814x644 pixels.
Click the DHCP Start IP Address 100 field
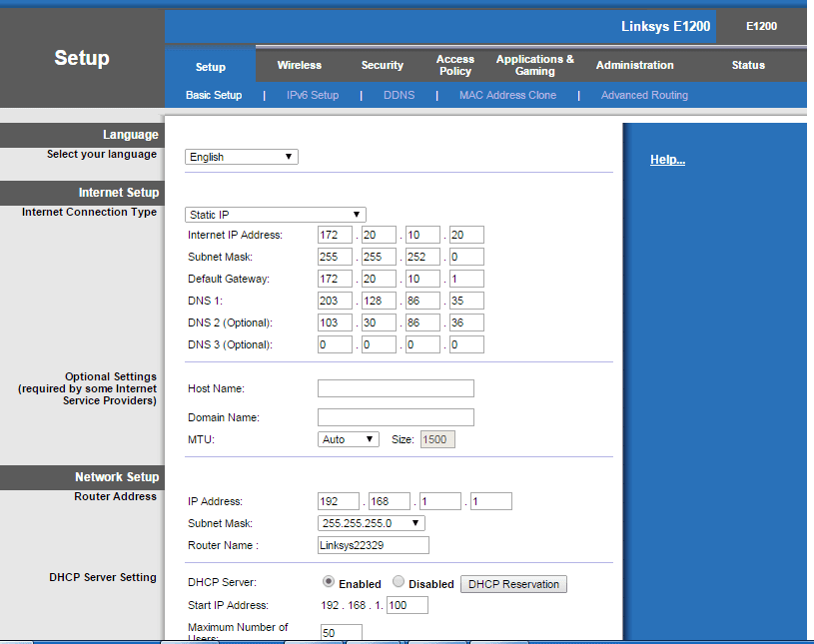click(x=407, y=605)
